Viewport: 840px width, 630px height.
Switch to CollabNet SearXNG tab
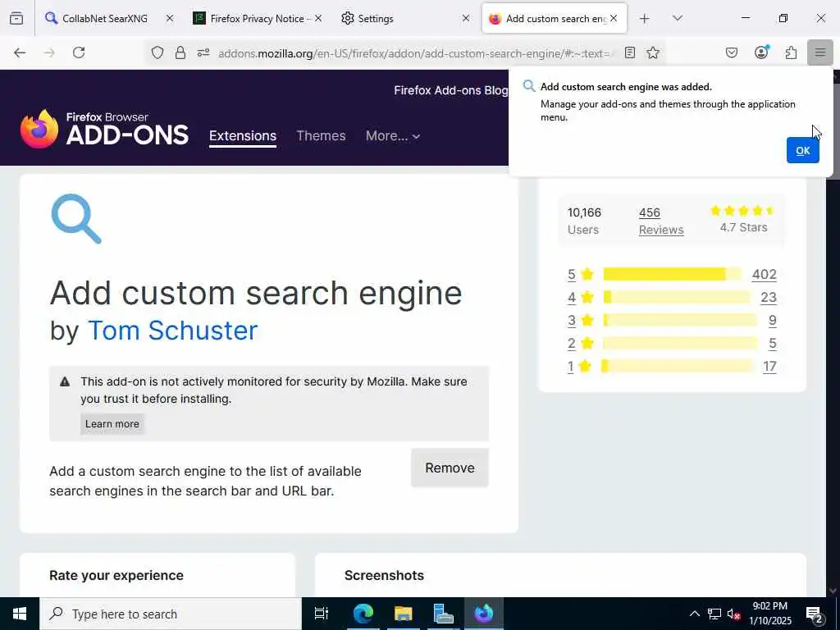[104, 18]
